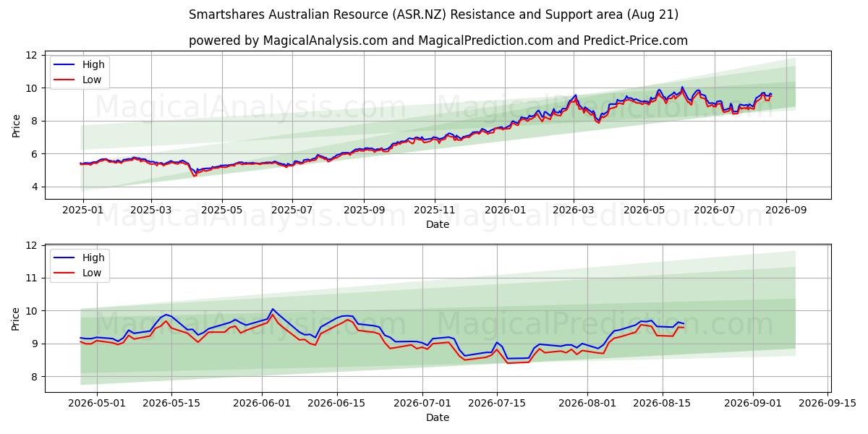Image resolution: width=868 pixels, height=434 pixels.
Task: Click the 'Price' y-axis label of bottom chart
Action: 16,318
